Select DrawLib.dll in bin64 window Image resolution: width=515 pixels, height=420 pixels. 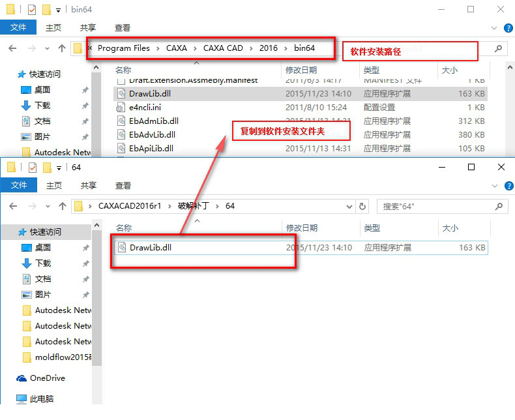(300, 94)
